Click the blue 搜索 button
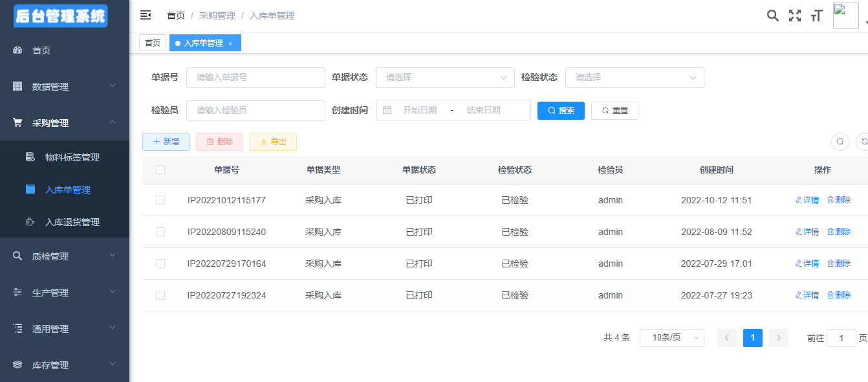This screenshot has width=868, height=382. pyautogui.click(x=561, y=110)
